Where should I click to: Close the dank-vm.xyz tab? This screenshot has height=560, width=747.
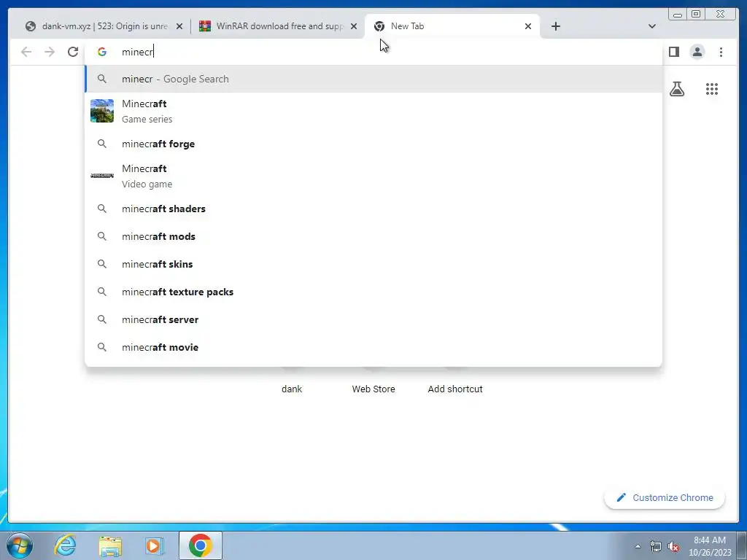point(179,27)
